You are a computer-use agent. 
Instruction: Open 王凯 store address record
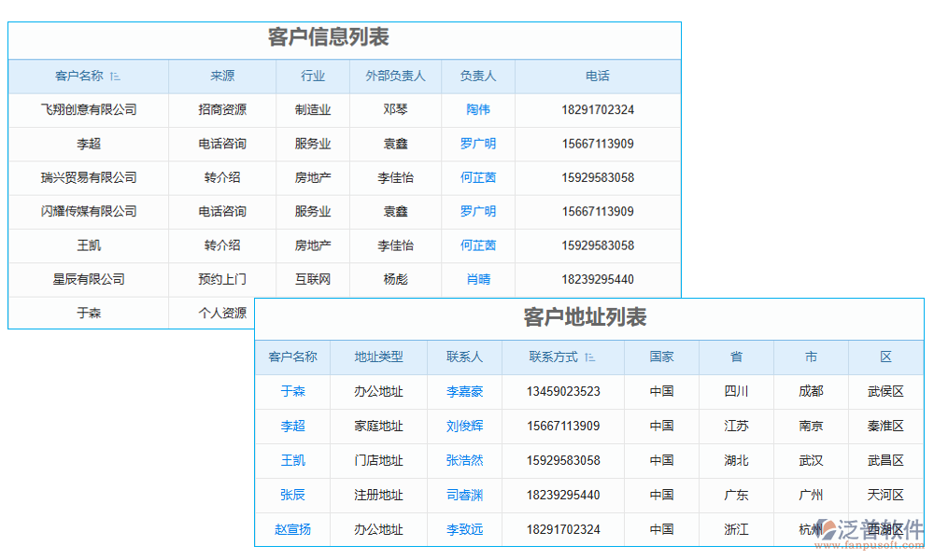click(294, 460)
